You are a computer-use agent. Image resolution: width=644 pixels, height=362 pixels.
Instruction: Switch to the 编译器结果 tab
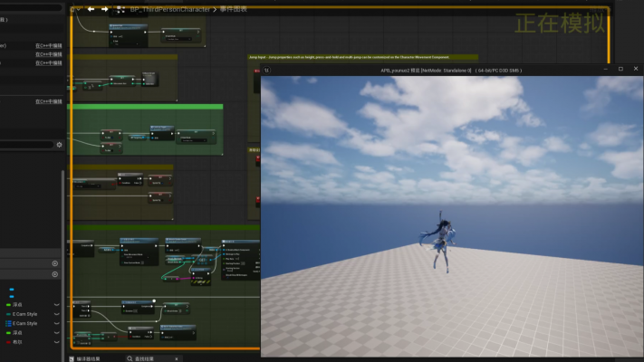coord(89,358)
